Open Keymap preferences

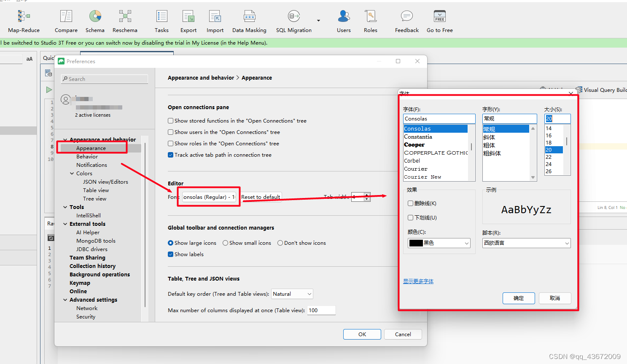pyautogui.click(x=80, y=283)
